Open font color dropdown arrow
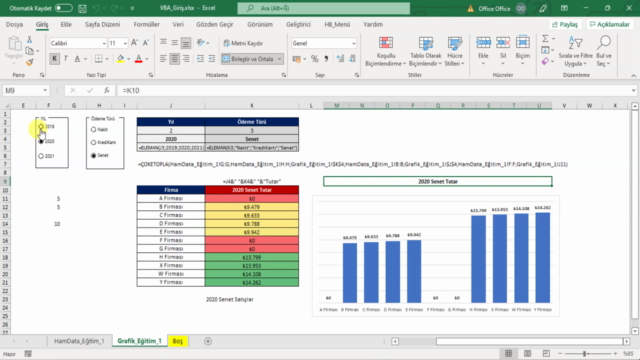The width and height of the screenshot is (640, 360). click(x=147, y=59)
